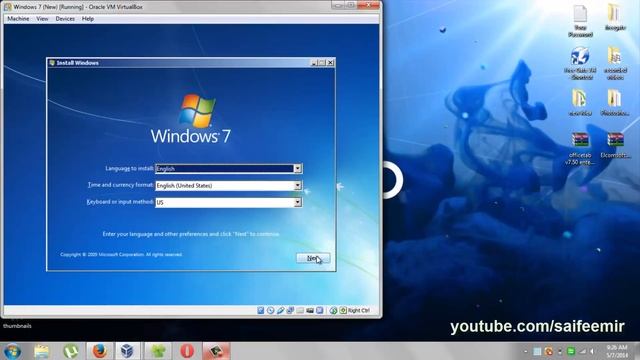Click the network adapters icon in VirtualBox status bar
640x360 pixels.
(x=290, y=311)
